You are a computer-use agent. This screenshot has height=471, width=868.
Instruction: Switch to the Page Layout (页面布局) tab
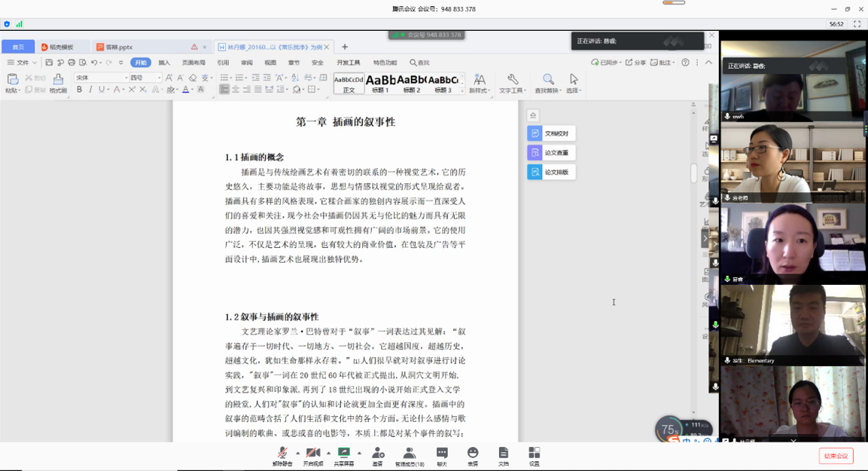click(193, 63)
